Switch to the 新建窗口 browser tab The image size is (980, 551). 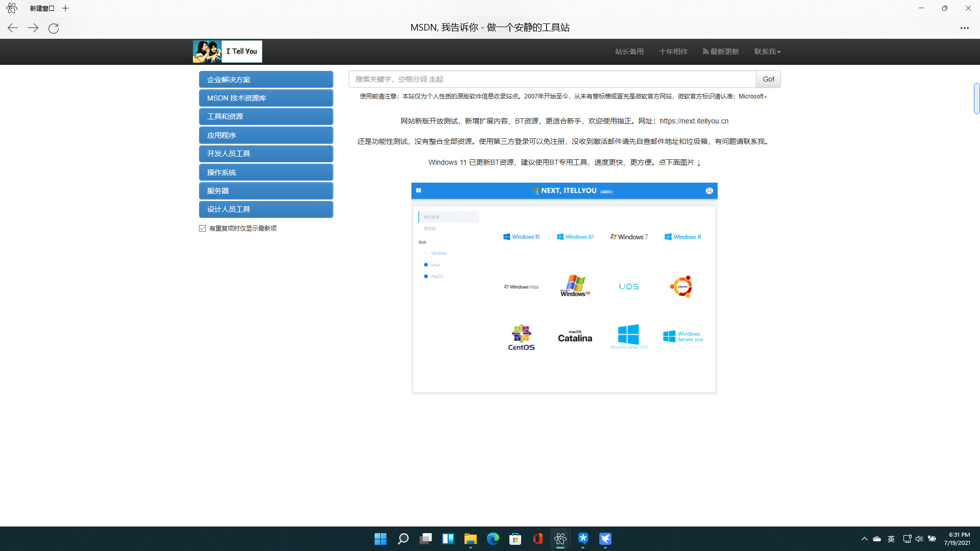click(x=42, y=8)
